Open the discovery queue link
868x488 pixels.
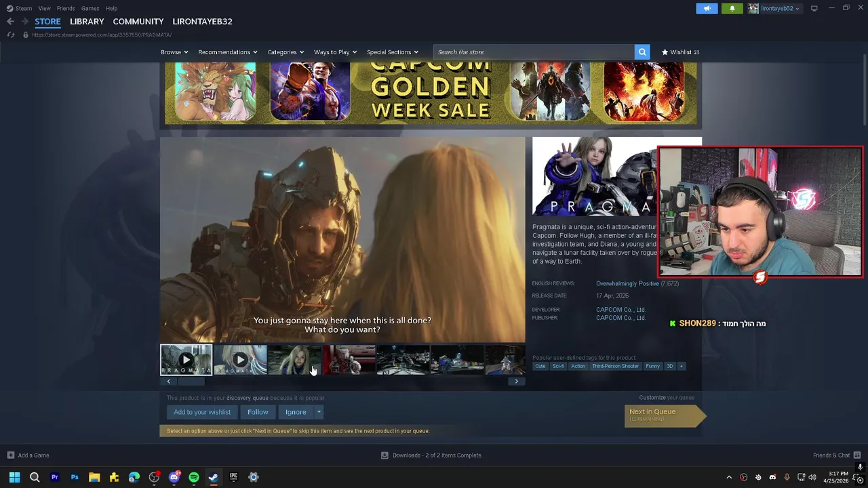[248, 398]
